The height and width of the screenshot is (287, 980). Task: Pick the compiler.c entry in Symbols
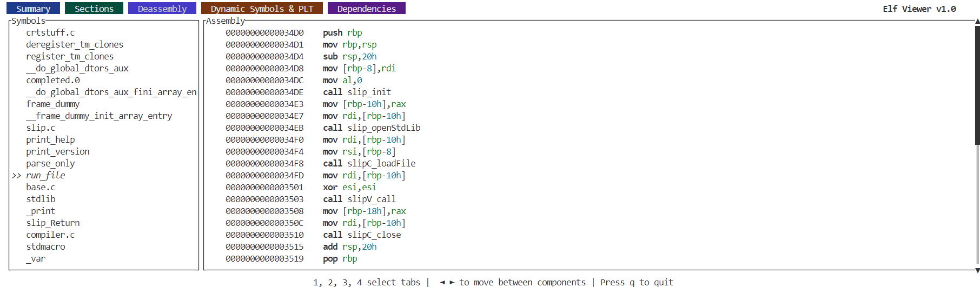50,235
